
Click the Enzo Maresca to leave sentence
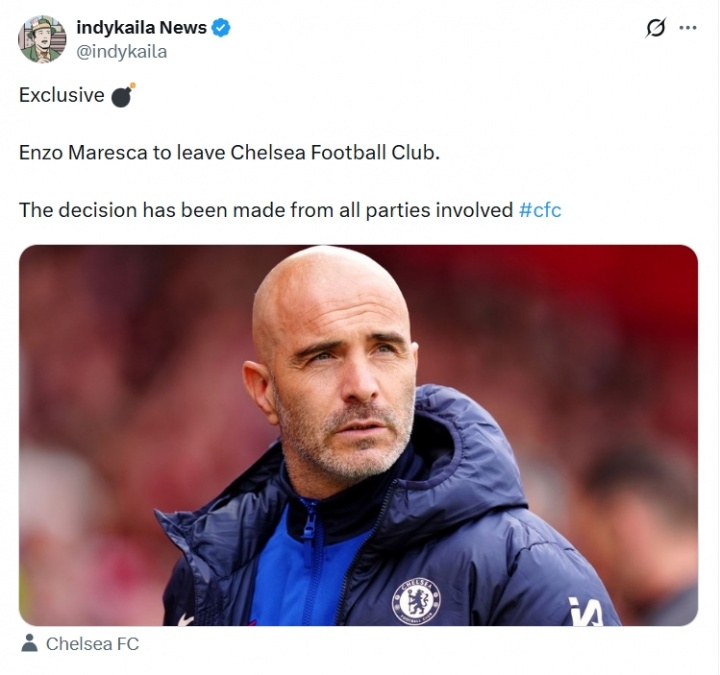coord(229,153)
